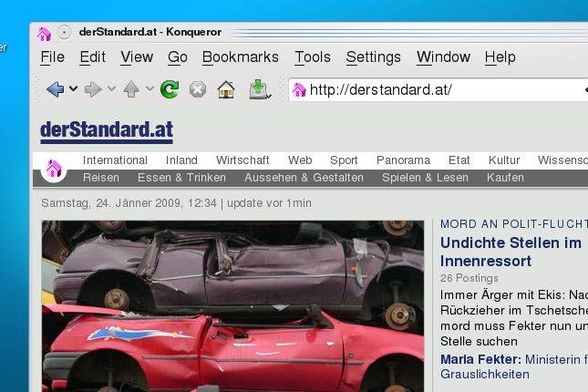The height and width of the screenshot is (392, 588).
Task: Open the Sport section
Action: [x=344, y=160]
